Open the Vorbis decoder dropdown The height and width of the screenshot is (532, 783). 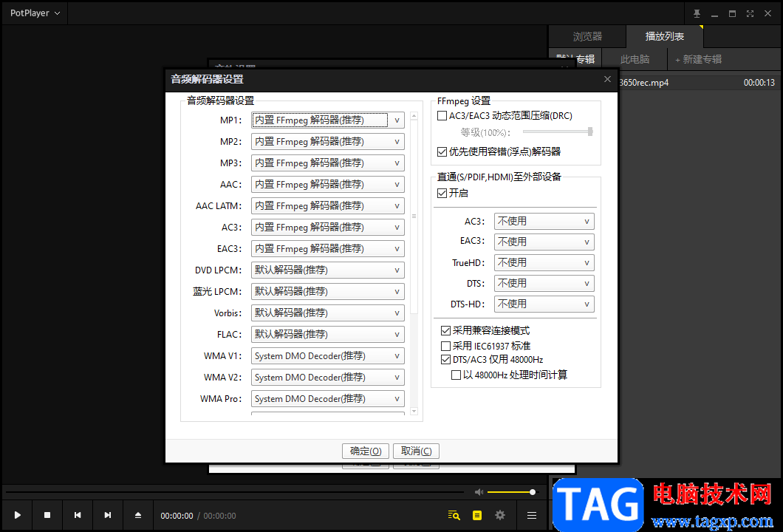pos(327,313)
